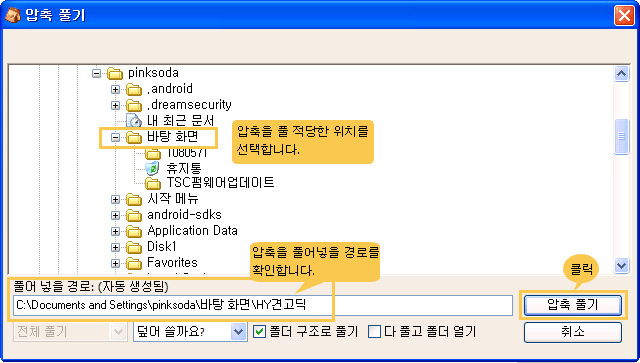Select the android-sdks tree label
Viewport: 640px width, 363px height.
184,215
